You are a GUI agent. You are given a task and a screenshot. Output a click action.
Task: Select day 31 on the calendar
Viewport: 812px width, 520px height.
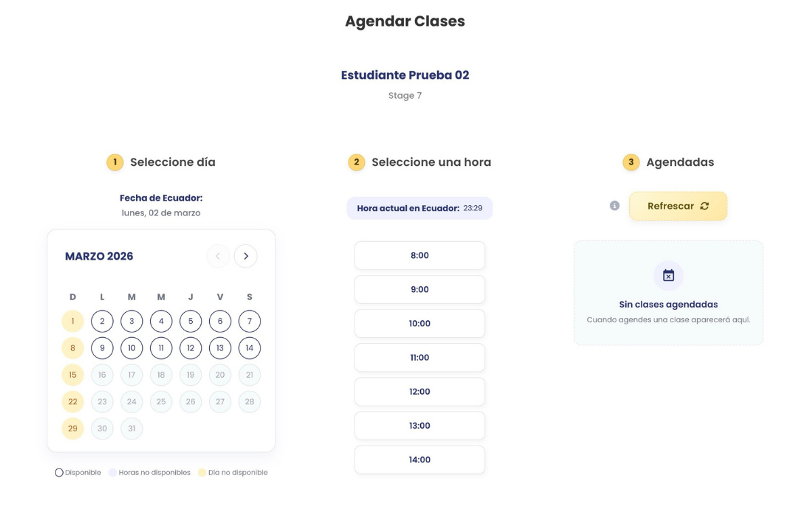point(131,429)
